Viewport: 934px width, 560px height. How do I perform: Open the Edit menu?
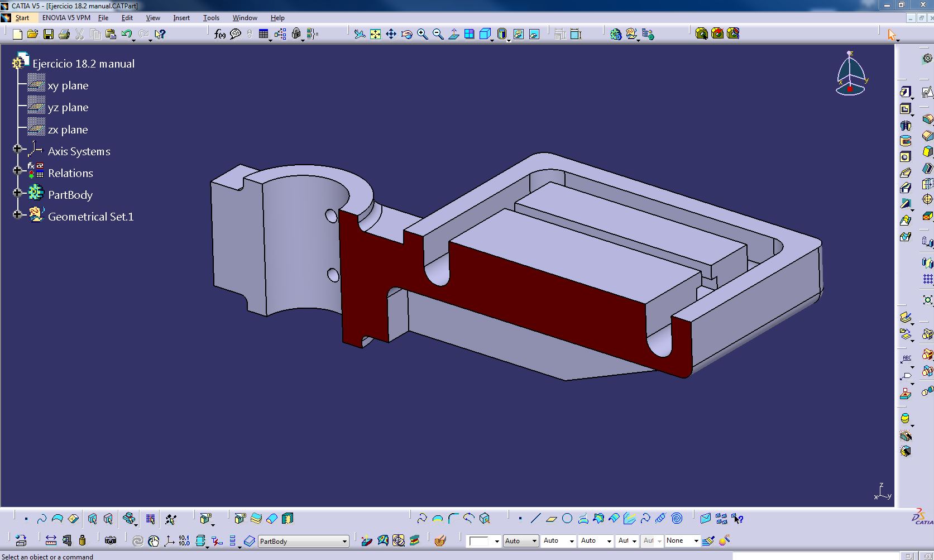[x=127, y=18]
